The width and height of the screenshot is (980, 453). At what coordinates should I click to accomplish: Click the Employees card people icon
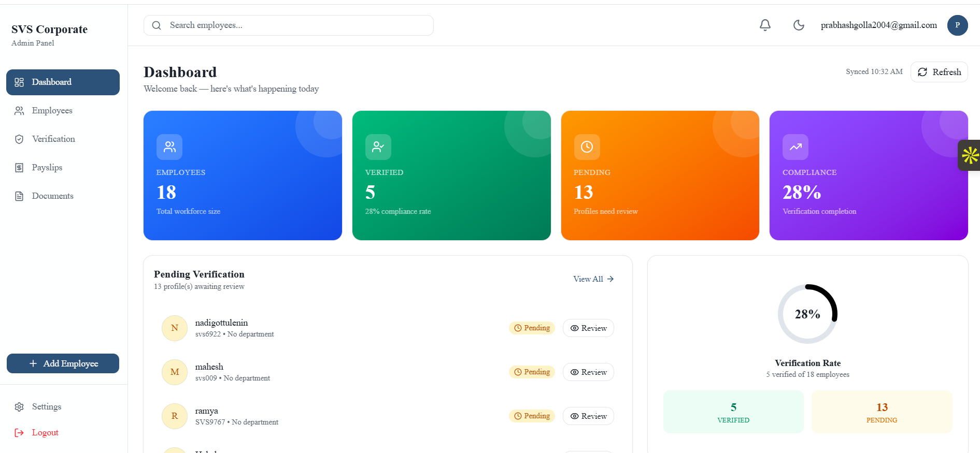tap(169, 147)
